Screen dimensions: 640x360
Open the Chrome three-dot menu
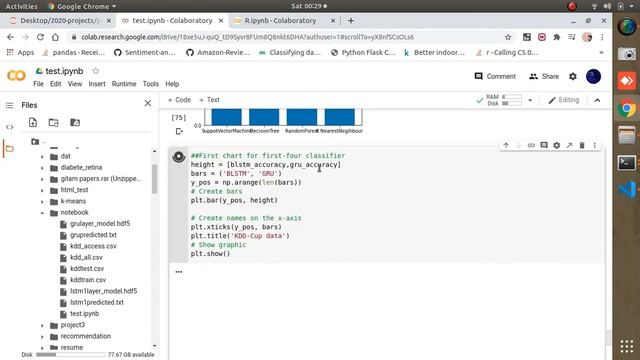click(x=602, y=37)
